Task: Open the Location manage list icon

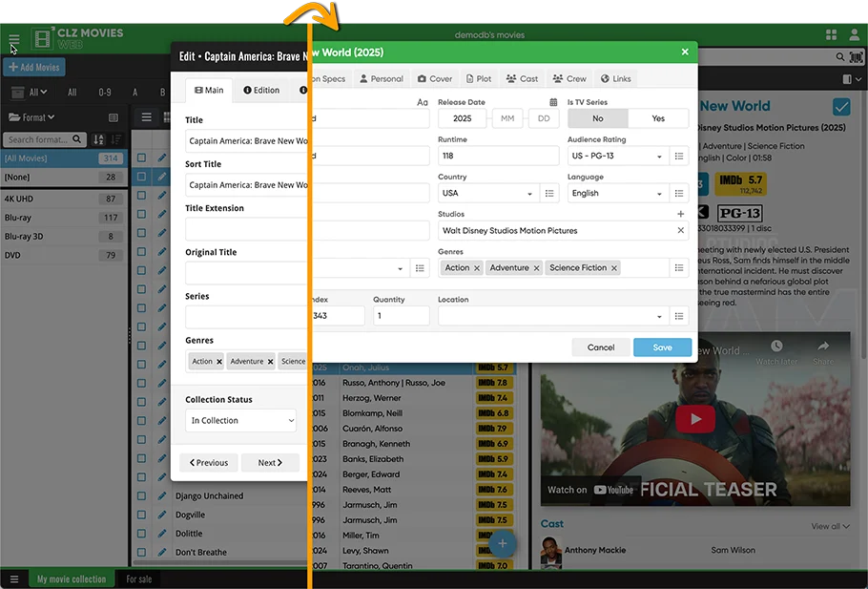Action: point(679,316)
